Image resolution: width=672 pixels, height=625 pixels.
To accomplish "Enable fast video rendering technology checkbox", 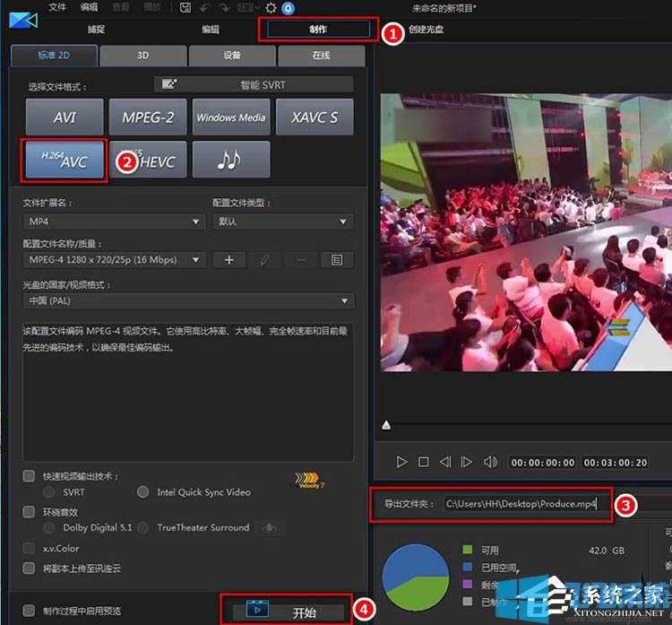I will (x=29, y=476).
